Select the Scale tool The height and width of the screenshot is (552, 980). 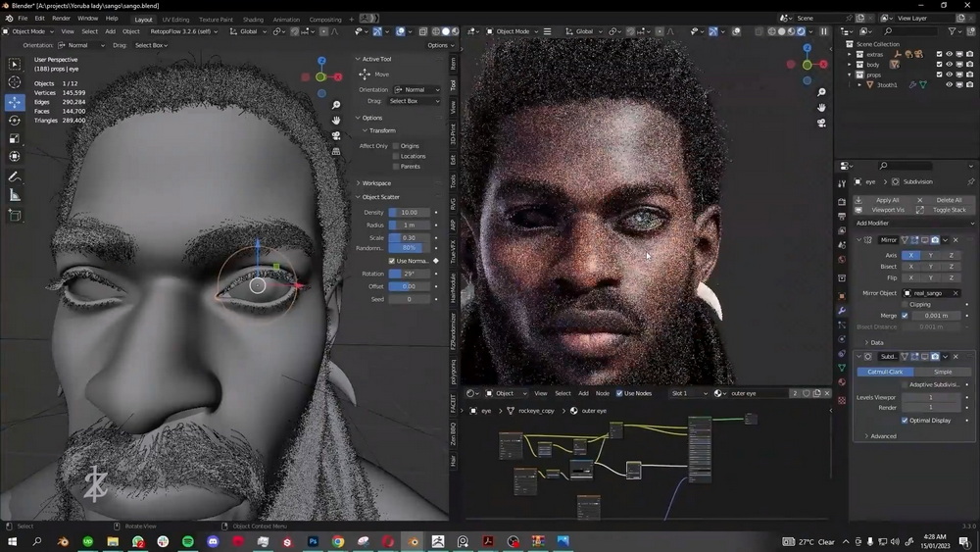point(15,138)
